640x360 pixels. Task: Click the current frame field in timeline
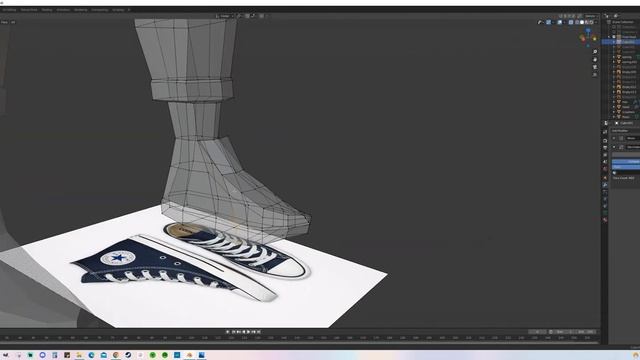click(x=538, y=332)
